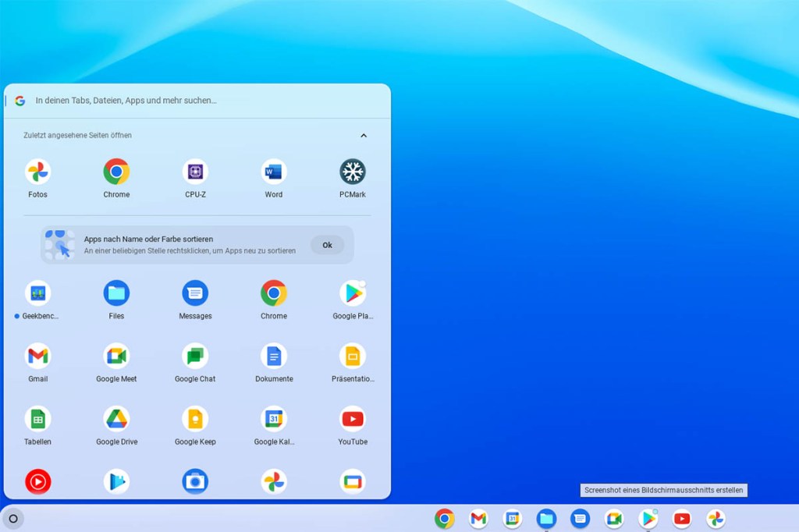Click Ok on the sort apps hint

(327, 245)
